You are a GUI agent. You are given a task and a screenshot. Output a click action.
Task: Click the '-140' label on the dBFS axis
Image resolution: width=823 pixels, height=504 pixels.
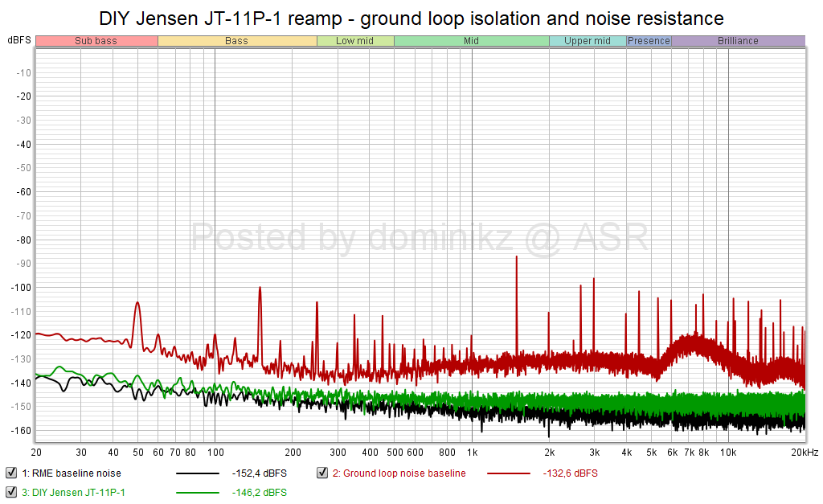tap(22, 383)
